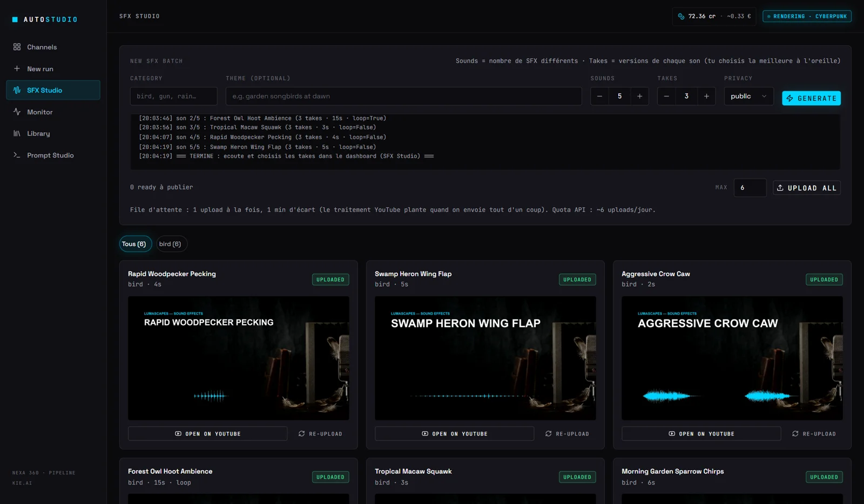
Task: Open Swamp Heron Wing Flap on YouTube
Action: pos(454,434)
